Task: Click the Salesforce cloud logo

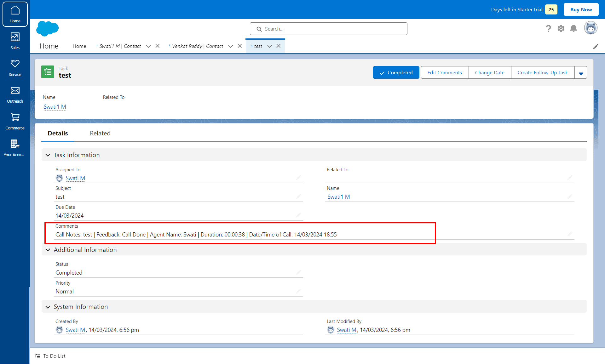Action: (47, 29)
